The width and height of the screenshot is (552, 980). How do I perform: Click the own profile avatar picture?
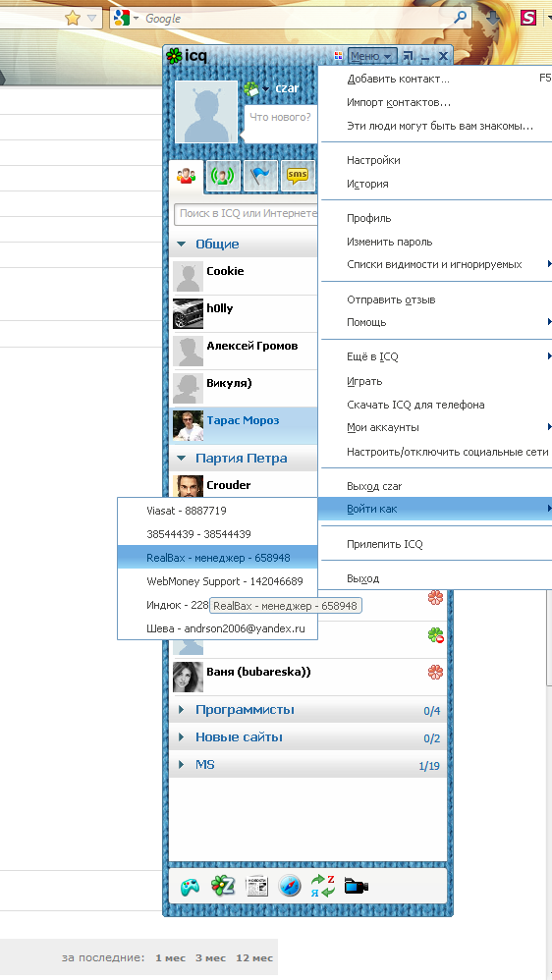206,111
